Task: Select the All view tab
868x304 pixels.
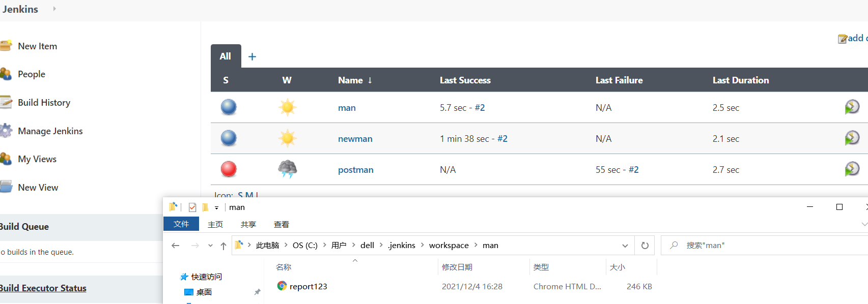Action: 226,56
